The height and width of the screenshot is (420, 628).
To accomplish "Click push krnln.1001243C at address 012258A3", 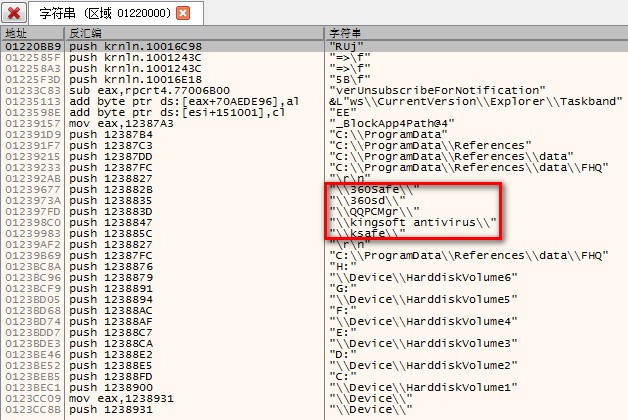I will pos(135,68).
